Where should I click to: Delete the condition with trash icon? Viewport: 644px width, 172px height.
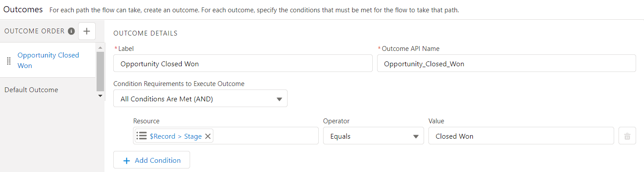(627, 136)
